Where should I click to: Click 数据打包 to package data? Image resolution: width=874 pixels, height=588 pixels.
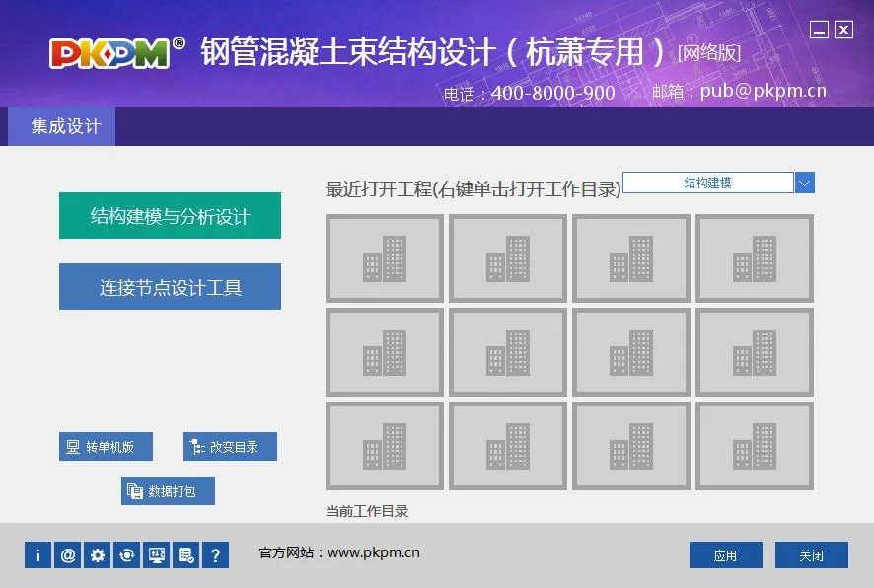pyautogui.click(x=168, y=491)
